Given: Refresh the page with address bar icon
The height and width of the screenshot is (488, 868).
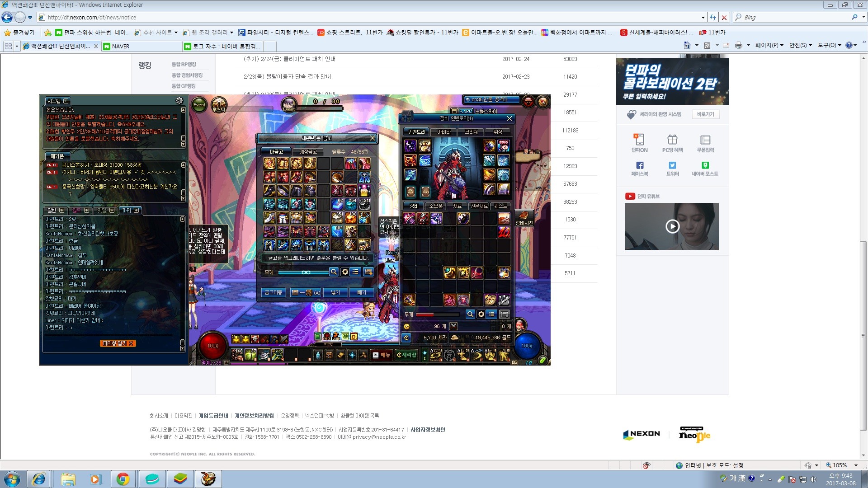Looking at the screenshot, I should coord(713,17).
